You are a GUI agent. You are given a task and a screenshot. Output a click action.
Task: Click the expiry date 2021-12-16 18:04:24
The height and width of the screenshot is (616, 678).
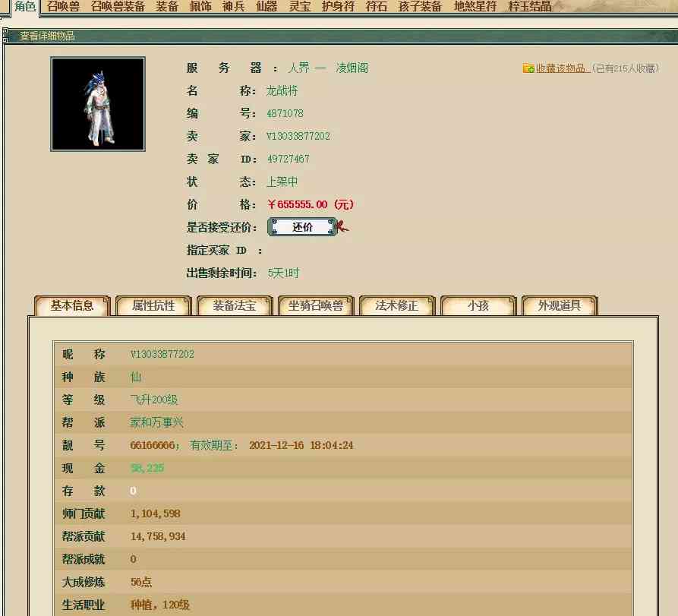pyautogui.click(x=301, y=445)
